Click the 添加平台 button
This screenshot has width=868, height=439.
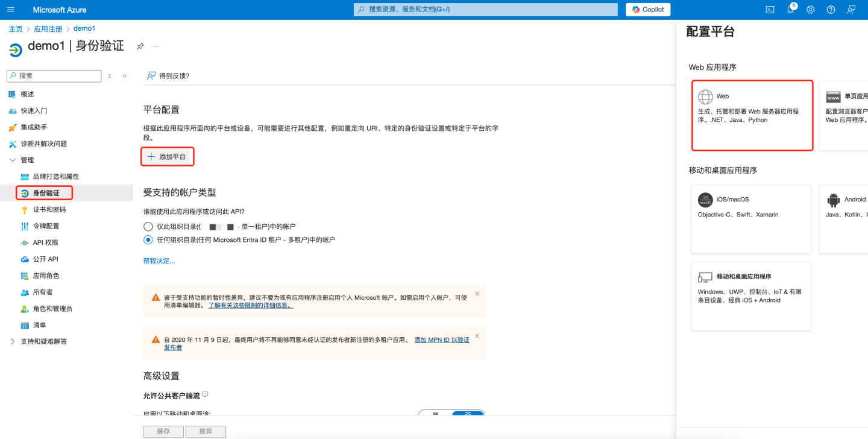167,157
